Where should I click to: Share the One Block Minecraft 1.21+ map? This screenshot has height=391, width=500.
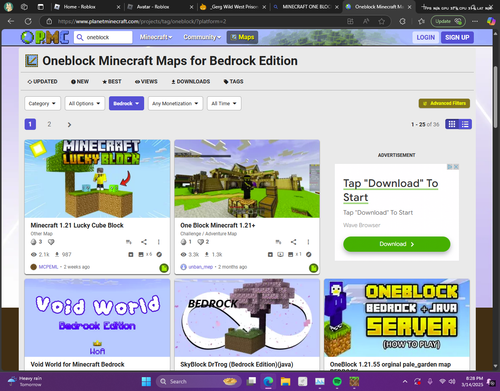293,242
